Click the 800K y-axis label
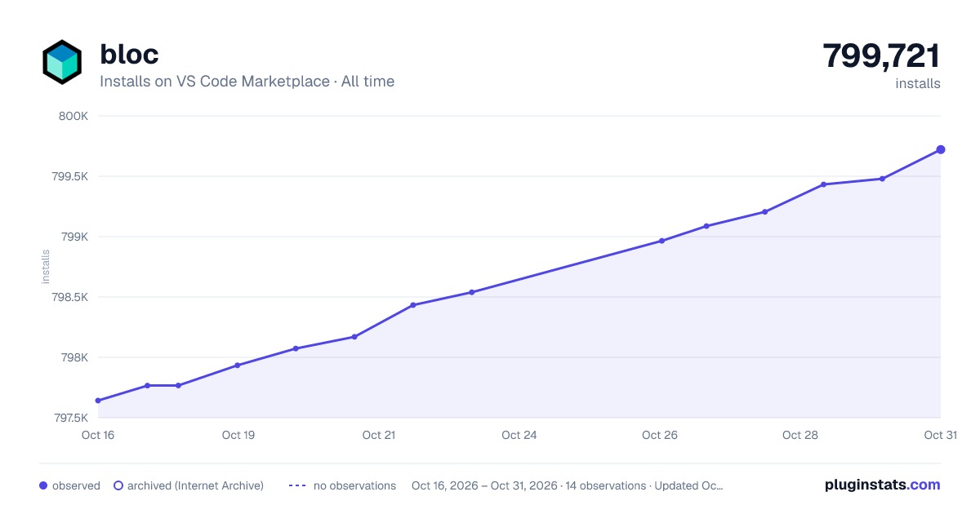This screenshot has width=980, height=514. pyautogui.click(x=74, y=116)
